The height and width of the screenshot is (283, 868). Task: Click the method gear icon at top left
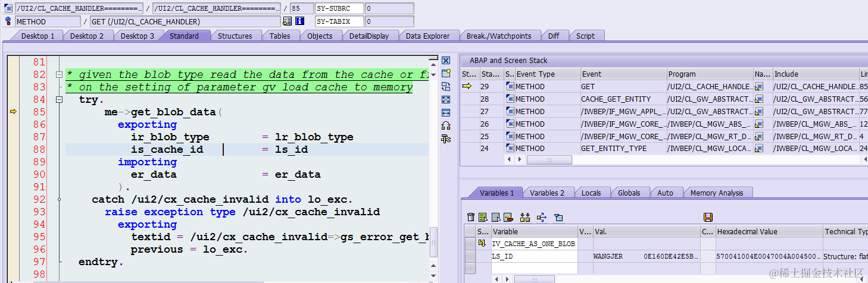point(8,21)
